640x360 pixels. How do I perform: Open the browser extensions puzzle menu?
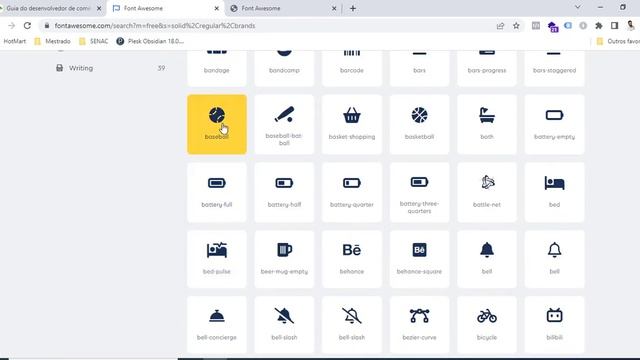(x=599, y=26)
